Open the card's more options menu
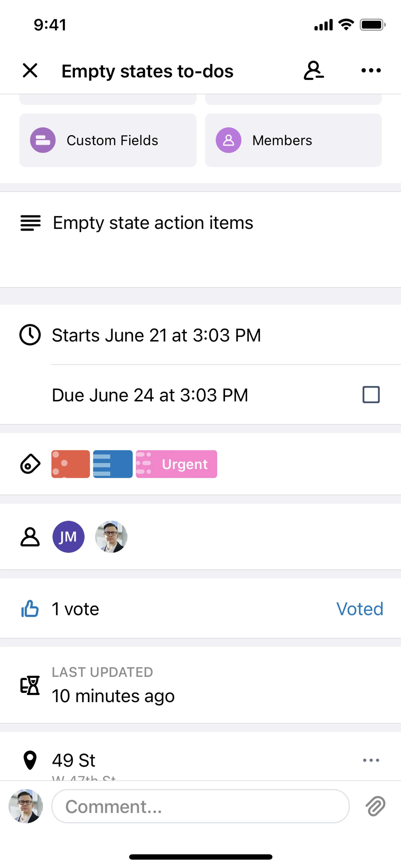Viewport: 401px width, 868px height. click(371, 70)
